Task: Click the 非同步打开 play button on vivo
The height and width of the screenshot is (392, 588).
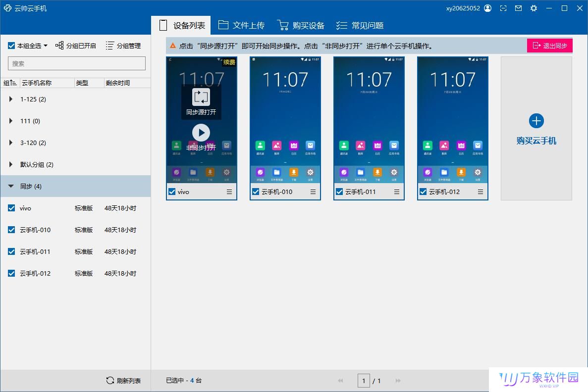Action: 201,133
